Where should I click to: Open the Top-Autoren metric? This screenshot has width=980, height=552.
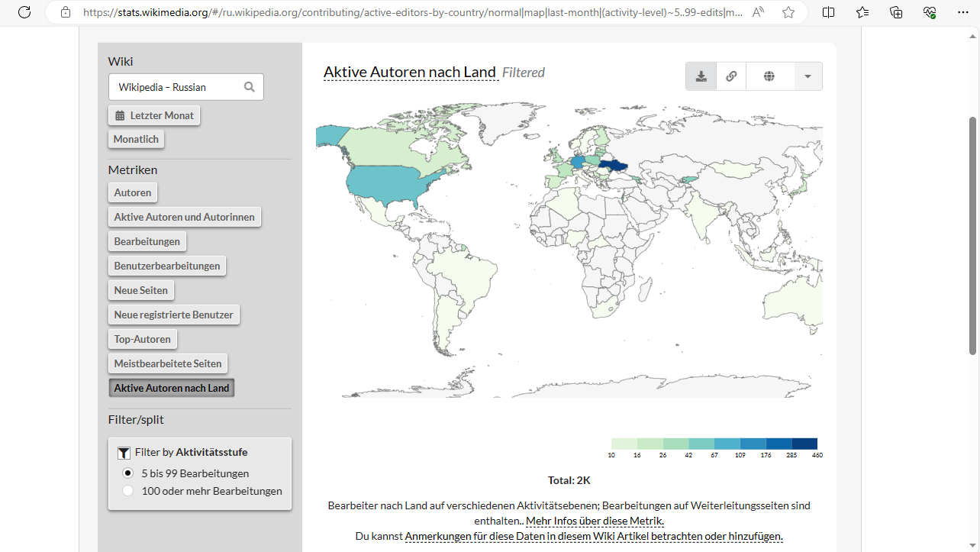(x=143, y=339)
